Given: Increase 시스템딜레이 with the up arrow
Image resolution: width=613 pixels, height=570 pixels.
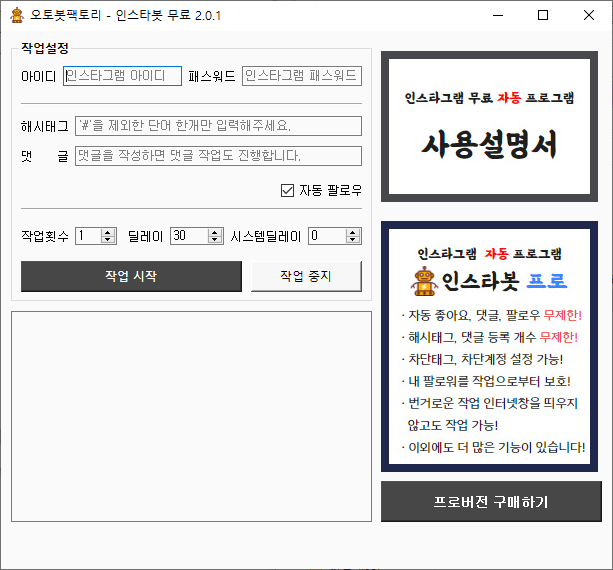Looking at the screenshot, I should tap(353, 232).
